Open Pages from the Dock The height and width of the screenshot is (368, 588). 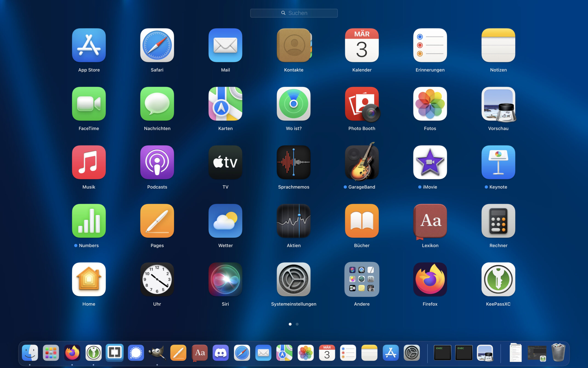pos(178,353)
